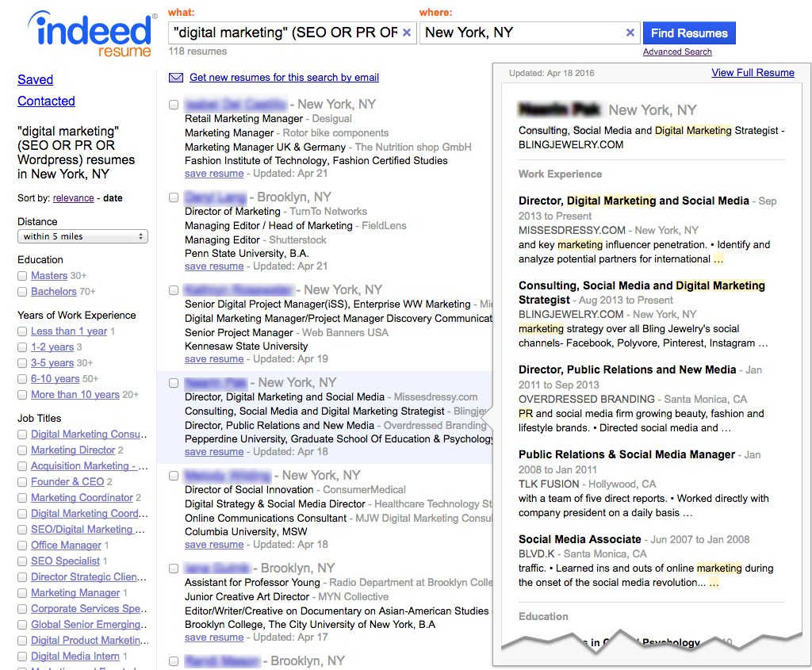
Task: Tick the Director of Social Innovation resume checkbox
Action: click(x=174, y=476)
